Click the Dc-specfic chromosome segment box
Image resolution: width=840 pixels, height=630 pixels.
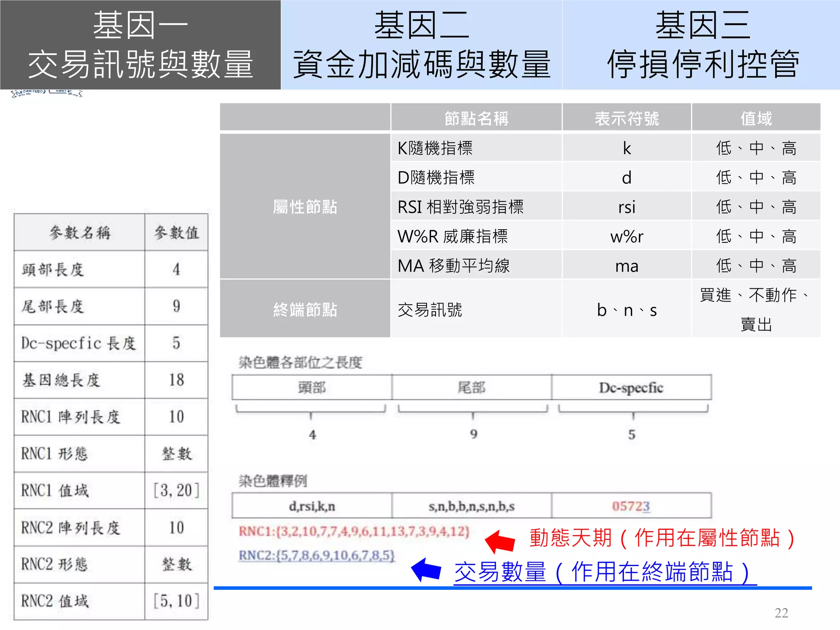(631, 387)
